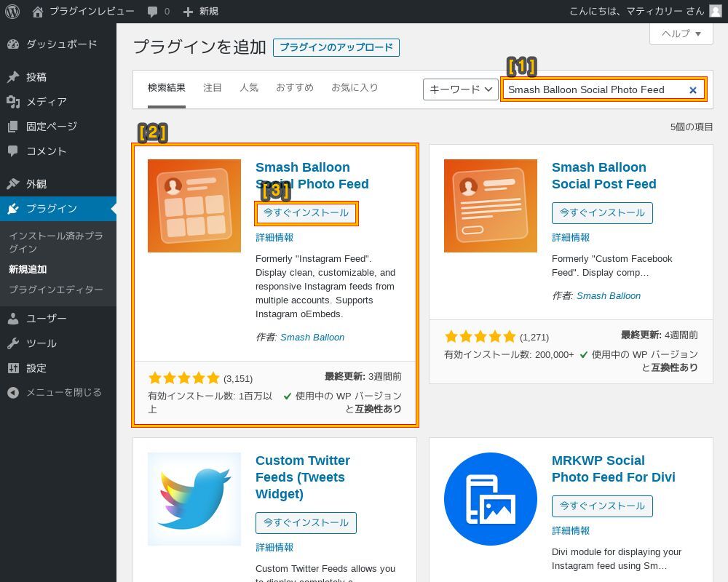Click the 外観 paintbrush icon
The image size is (728, 582).
pos(13,184)
